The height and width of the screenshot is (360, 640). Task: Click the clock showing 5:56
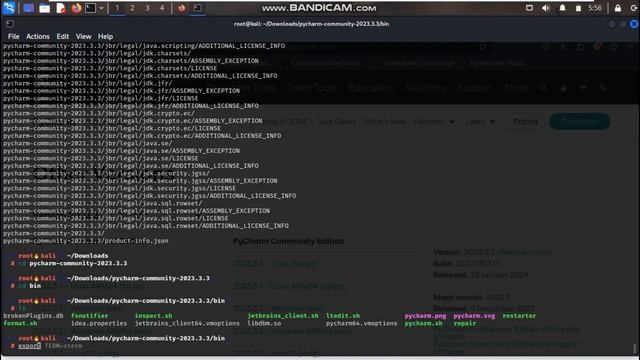click(595, 8)
